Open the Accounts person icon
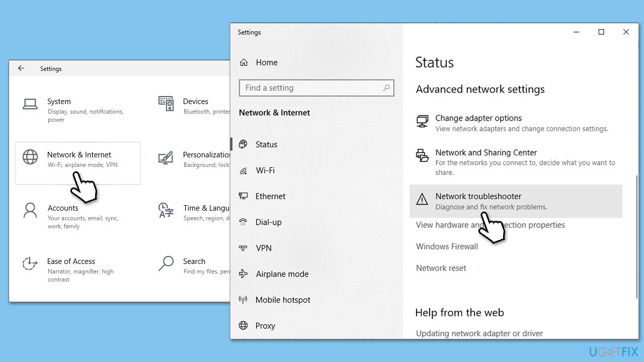644x362 pixels. [x=30, y=210]
